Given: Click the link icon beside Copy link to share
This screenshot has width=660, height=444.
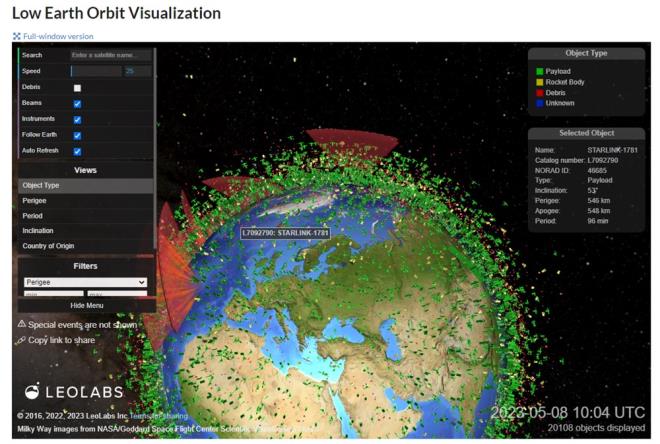Looking at the screenshot, I should tap(21, 340).
